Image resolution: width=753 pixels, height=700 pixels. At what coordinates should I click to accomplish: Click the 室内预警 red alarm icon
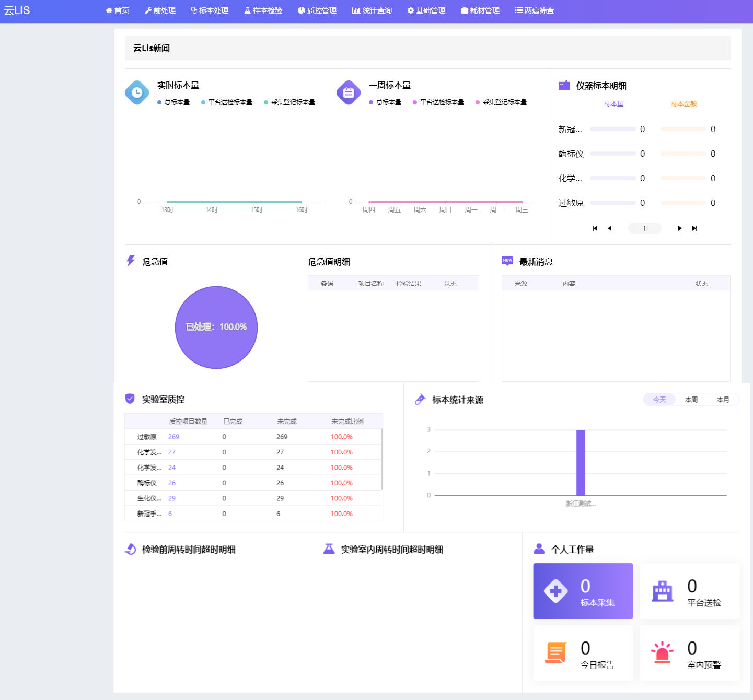coord(663,652)
